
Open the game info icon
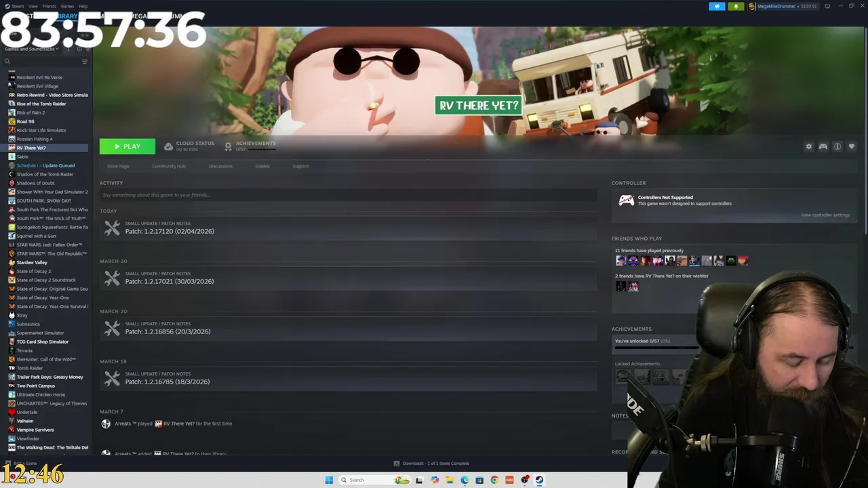pos(837,146)
